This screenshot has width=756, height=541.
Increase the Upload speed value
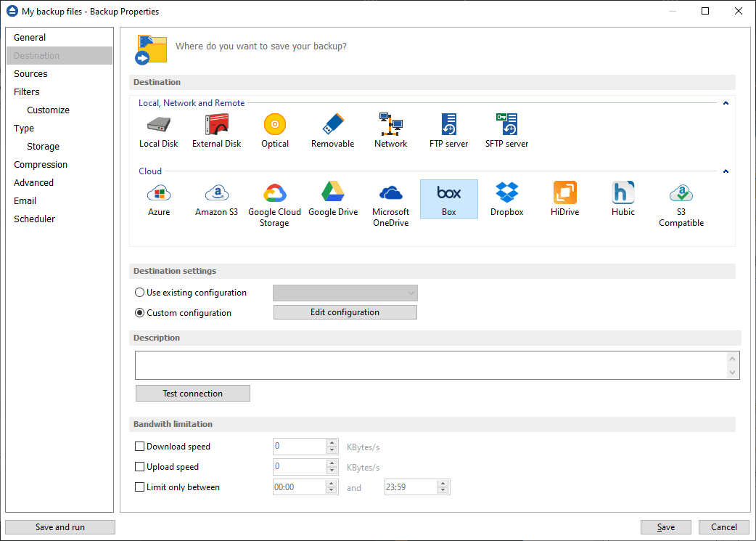332,463
